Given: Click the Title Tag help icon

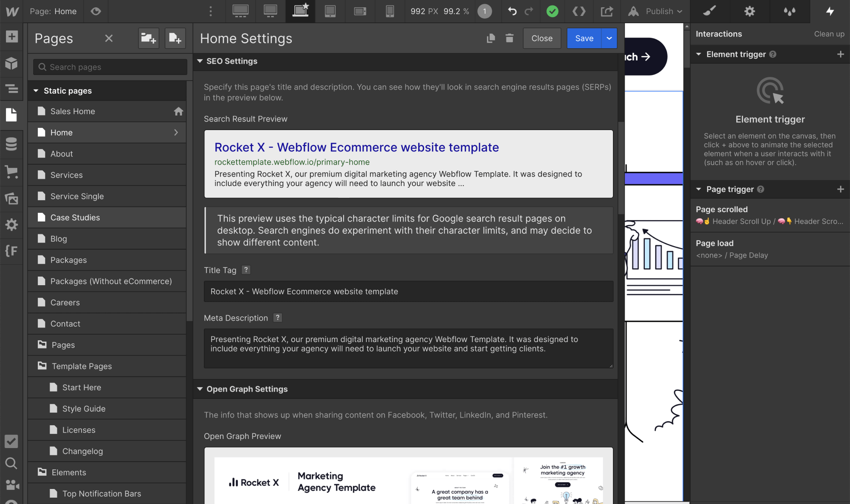Looking at the screenshot, I should [246, 270].
